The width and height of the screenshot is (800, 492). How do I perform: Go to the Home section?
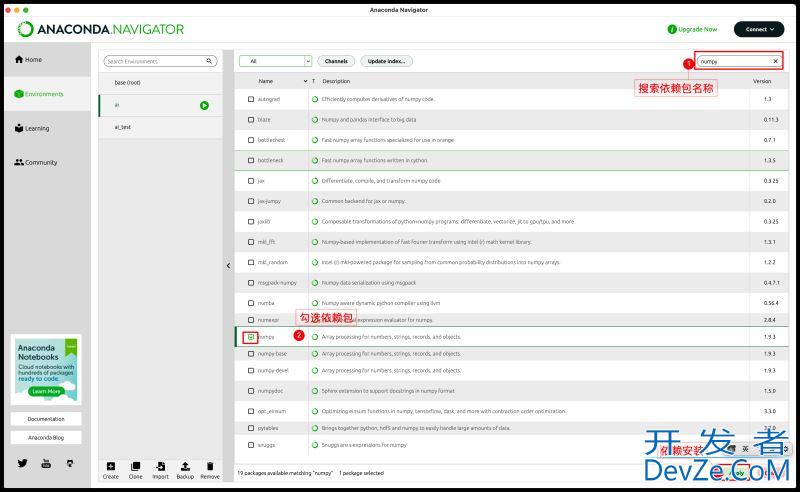coord(29,60)
